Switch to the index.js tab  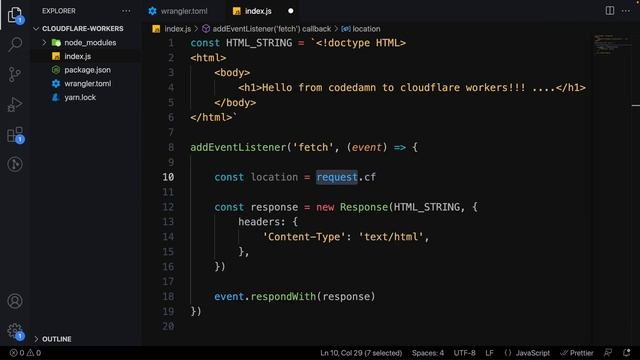click(258, 11)
